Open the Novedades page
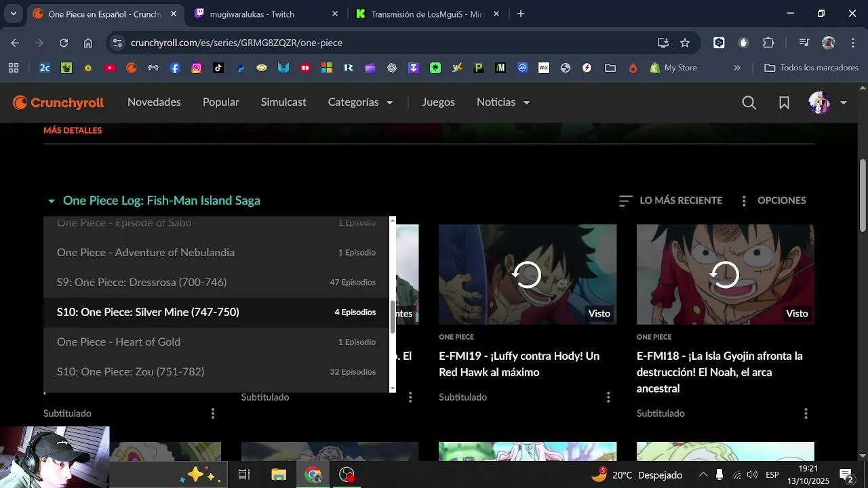The image size is (868, 488). point(154,102)
